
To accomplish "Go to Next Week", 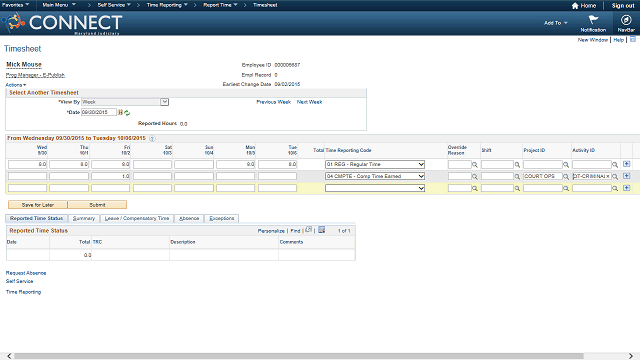I will [x=309, y=102].
